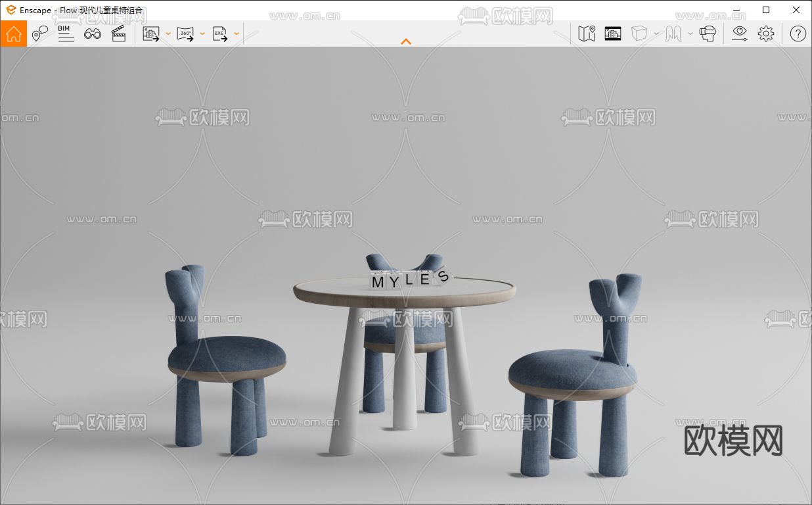812x505 pixels.
Task: Close the Enscape window
Action: pyautogui.click(x=796, y=10)
